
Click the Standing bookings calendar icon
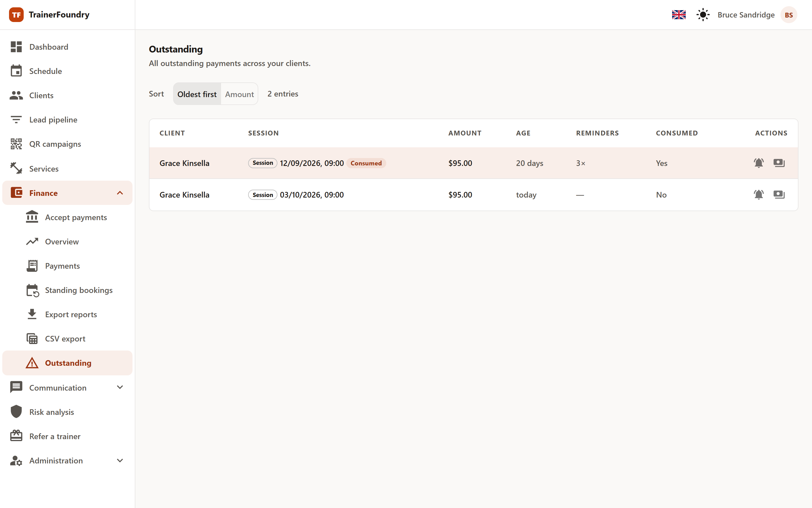32,290
